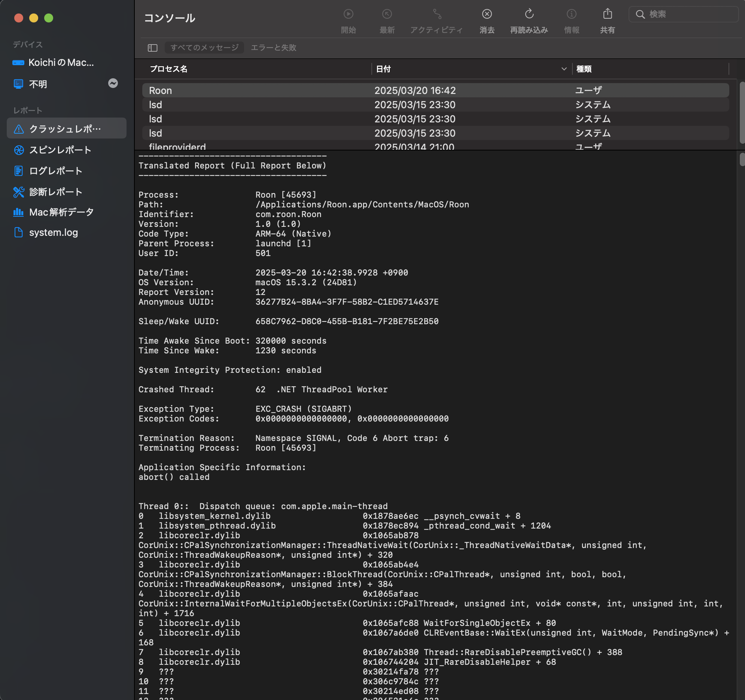This screenshot has height=700, width=745.
Task: Click the 日付 column sort chevron
Action: click(564, 69)
